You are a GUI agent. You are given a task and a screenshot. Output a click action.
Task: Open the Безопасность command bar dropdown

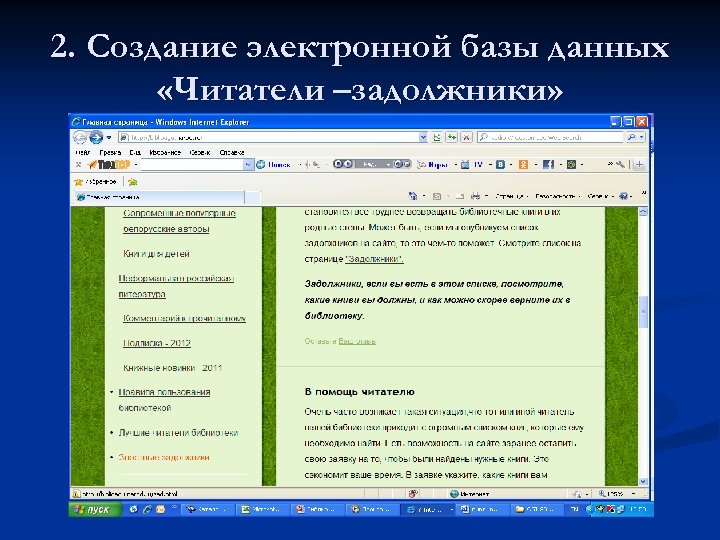tap(557, 196)
